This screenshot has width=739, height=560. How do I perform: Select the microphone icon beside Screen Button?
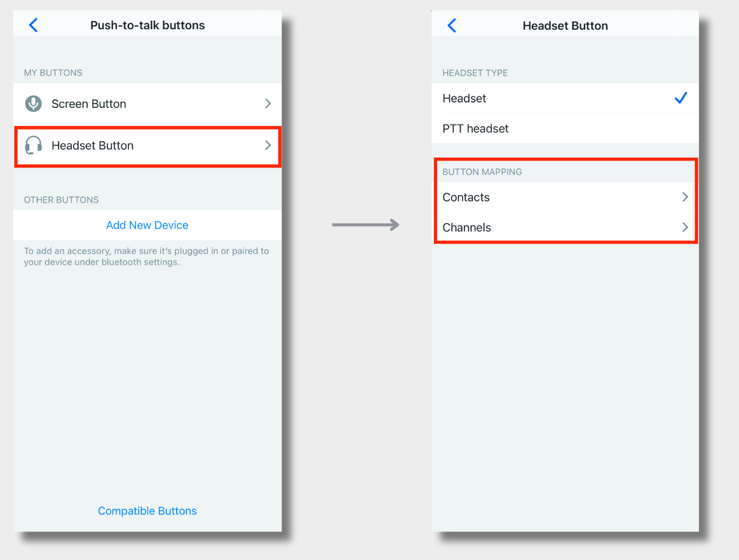click(34, 103)
